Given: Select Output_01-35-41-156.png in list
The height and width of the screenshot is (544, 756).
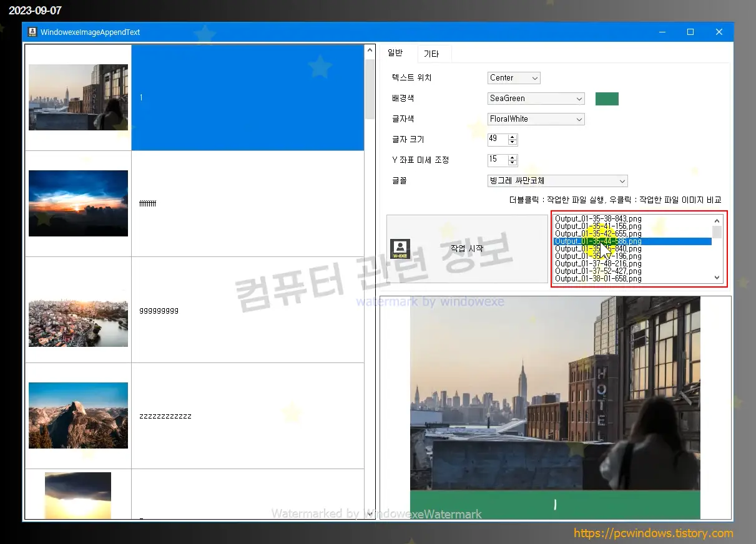Looking at the screenshot, I should [632, 226].
